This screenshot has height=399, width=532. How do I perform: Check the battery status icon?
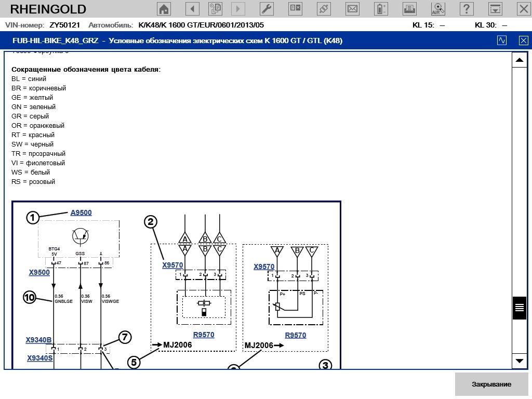coord(381,9)
